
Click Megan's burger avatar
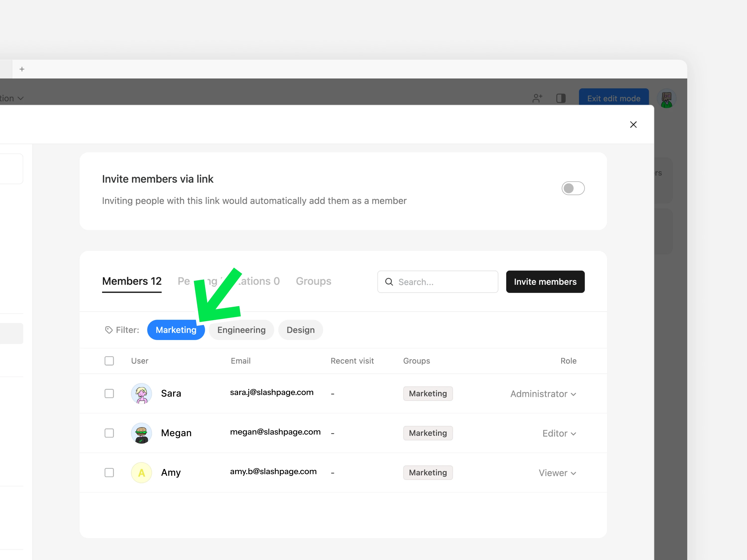[x=141, y=433]
